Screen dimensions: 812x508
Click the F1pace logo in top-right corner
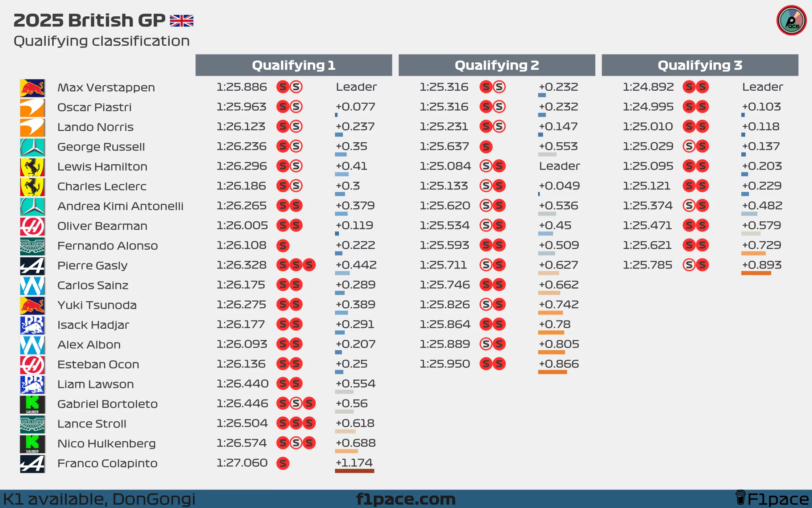click(x=791, y=20)
